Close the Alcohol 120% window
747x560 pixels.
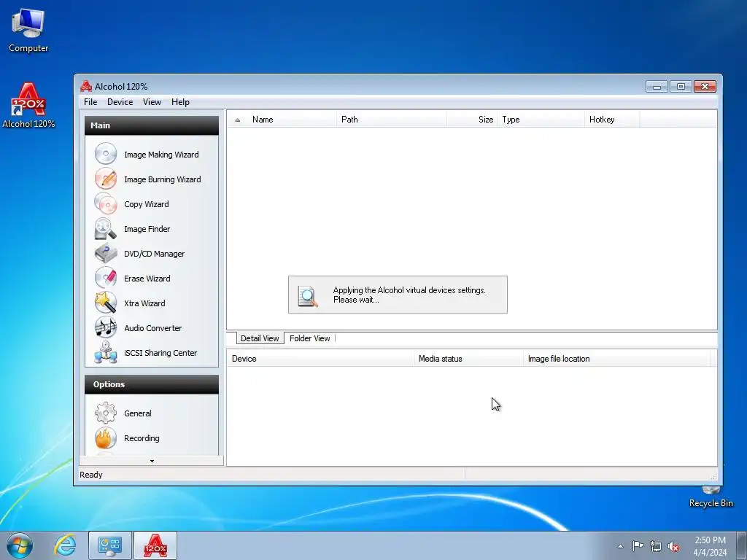pyautogui.click(x=705, y=86)
